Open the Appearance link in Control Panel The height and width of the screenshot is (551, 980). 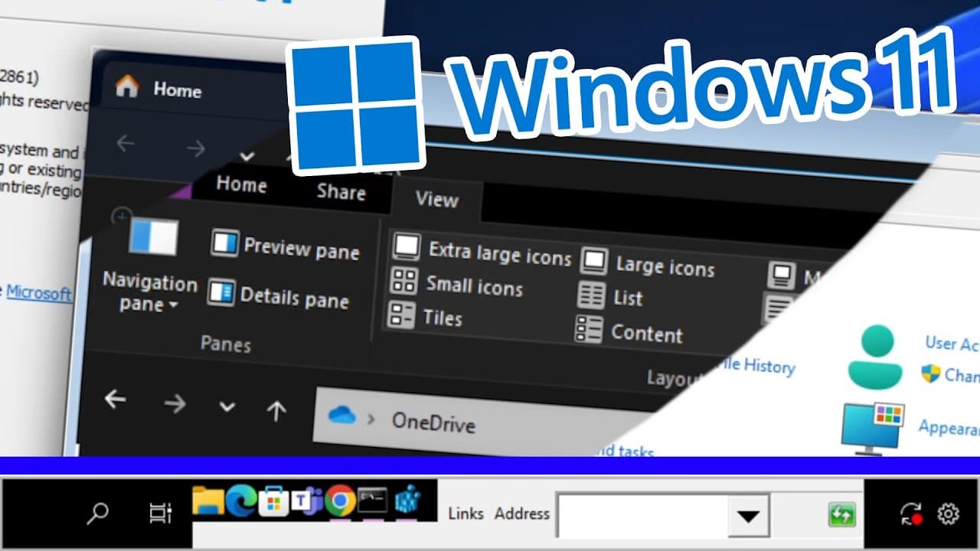point(949,428)
